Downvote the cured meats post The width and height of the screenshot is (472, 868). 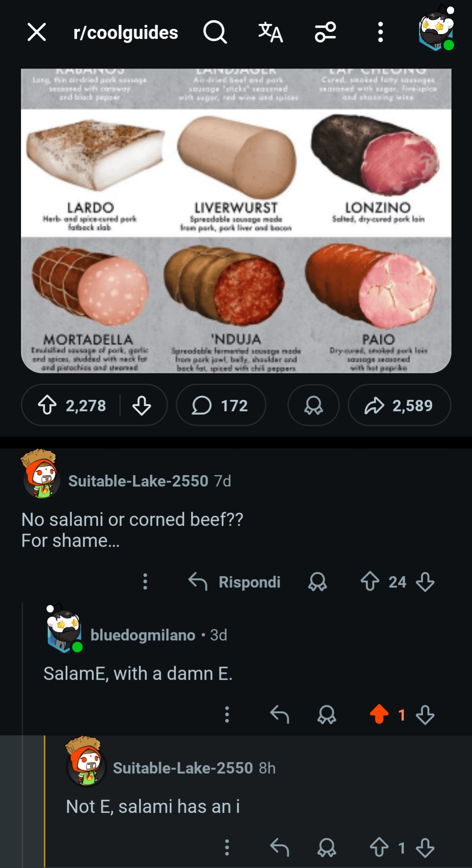(142, 405)
